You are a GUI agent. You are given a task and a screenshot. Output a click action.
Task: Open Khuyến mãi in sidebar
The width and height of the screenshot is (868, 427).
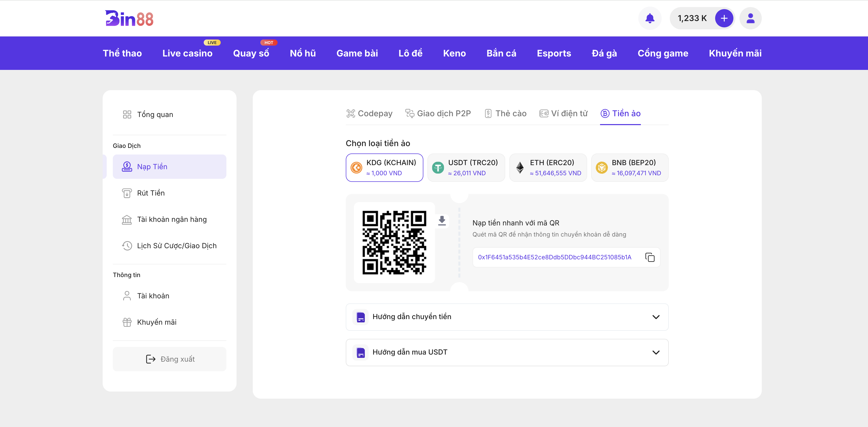click(170, 322)
